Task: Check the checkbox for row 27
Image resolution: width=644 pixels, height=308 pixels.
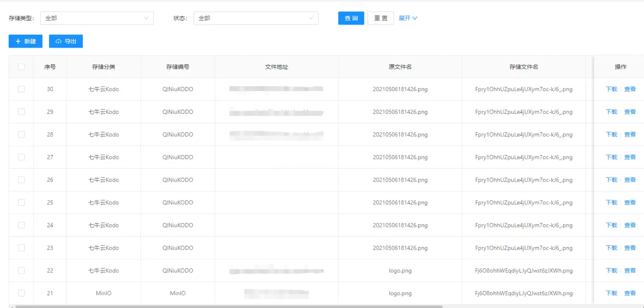Action: [21, 157]
